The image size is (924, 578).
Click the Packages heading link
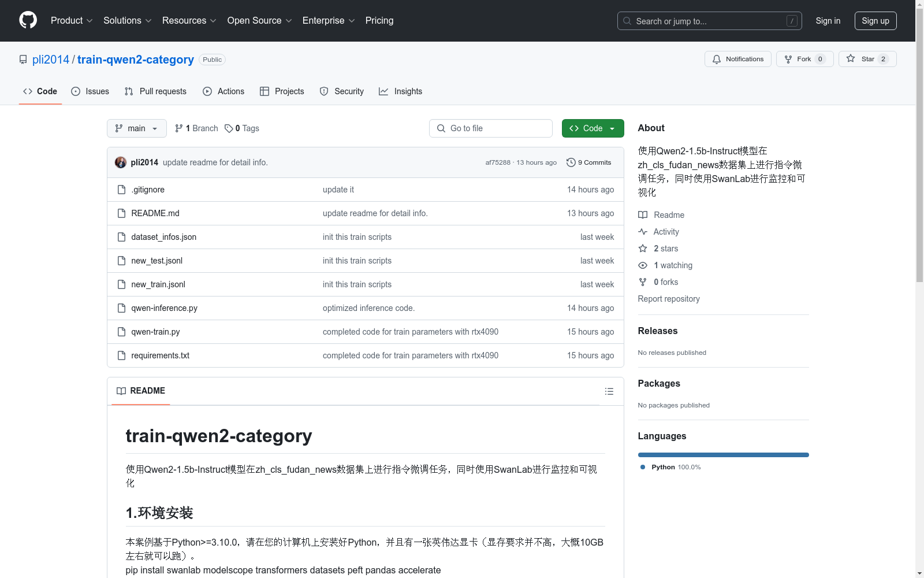click(659, 383)
